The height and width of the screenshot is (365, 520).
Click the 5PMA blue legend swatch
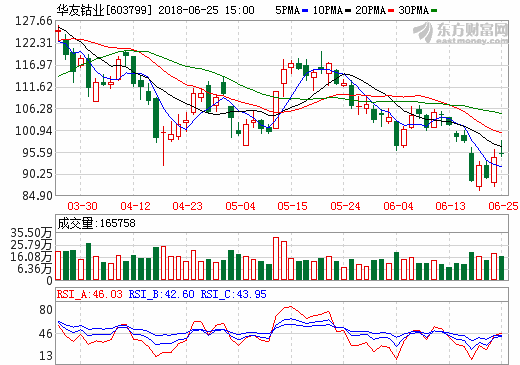pos(305,11)
